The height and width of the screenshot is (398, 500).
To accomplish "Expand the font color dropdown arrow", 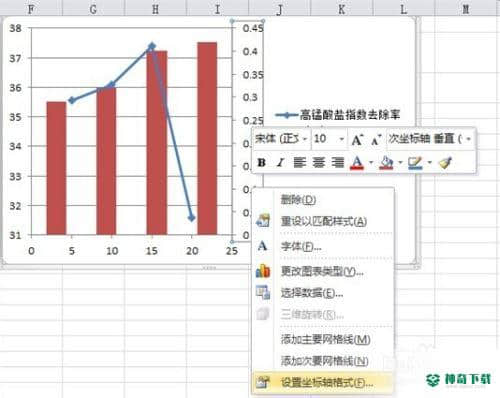I will [x=371, y=163].
